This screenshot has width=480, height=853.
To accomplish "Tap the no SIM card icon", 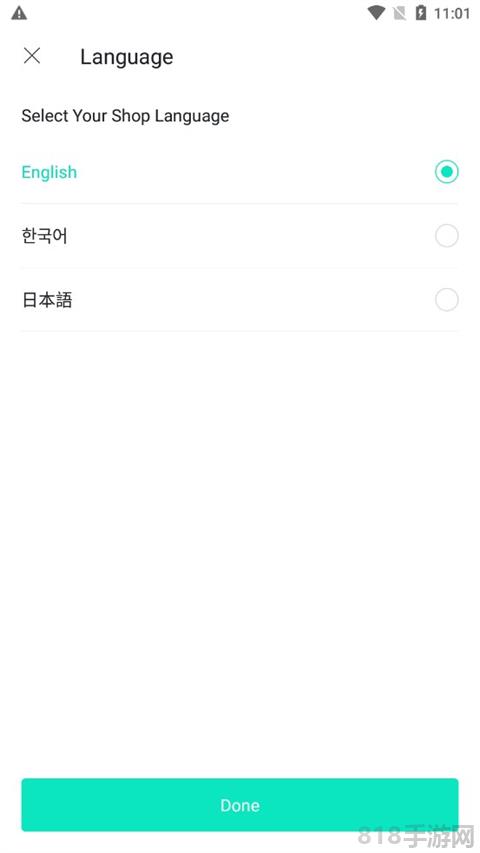I will [399, 13].
